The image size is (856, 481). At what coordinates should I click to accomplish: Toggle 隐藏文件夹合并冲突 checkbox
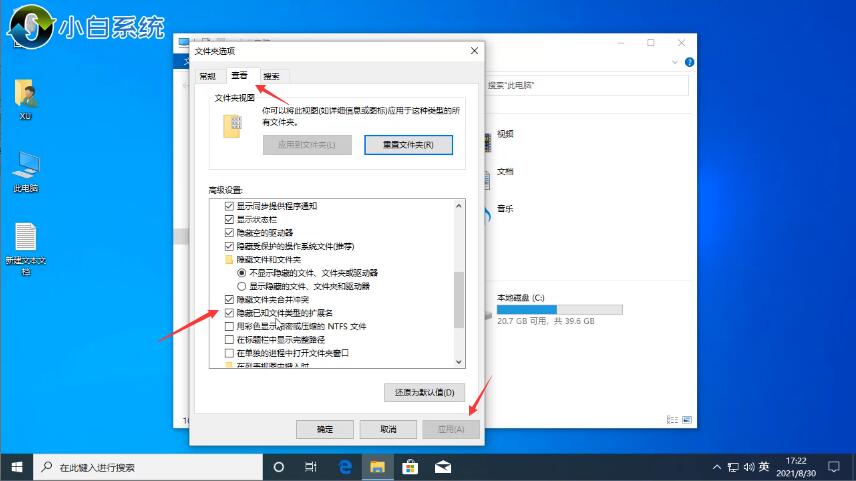click(229, 300)
